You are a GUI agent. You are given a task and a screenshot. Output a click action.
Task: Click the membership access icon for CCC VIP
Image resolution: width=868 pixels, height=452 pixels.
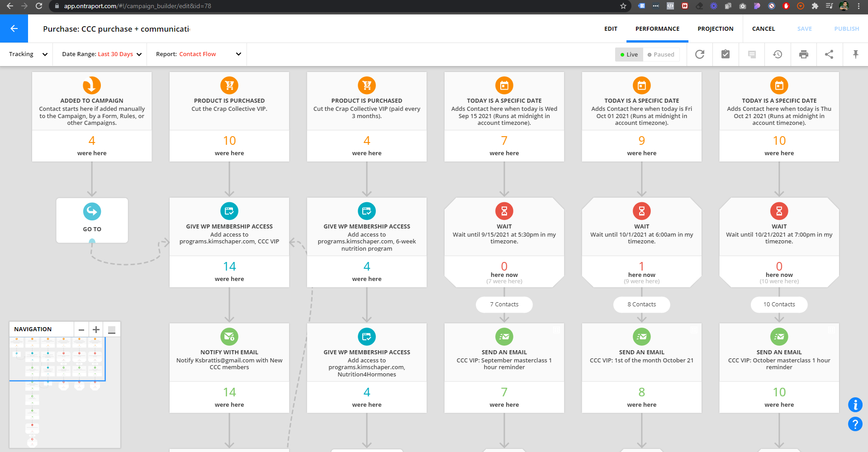[x=229, y=211]
